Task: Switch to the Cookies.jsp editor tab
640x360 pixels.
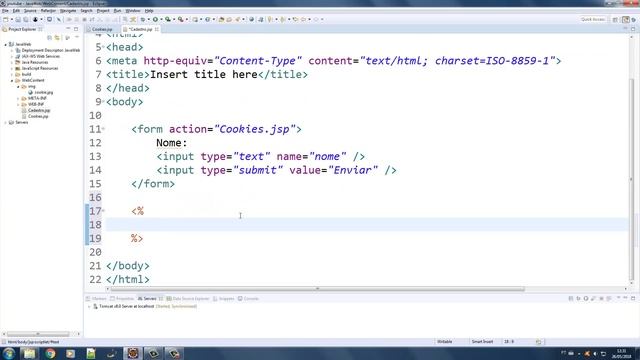Action: [102, 29]
